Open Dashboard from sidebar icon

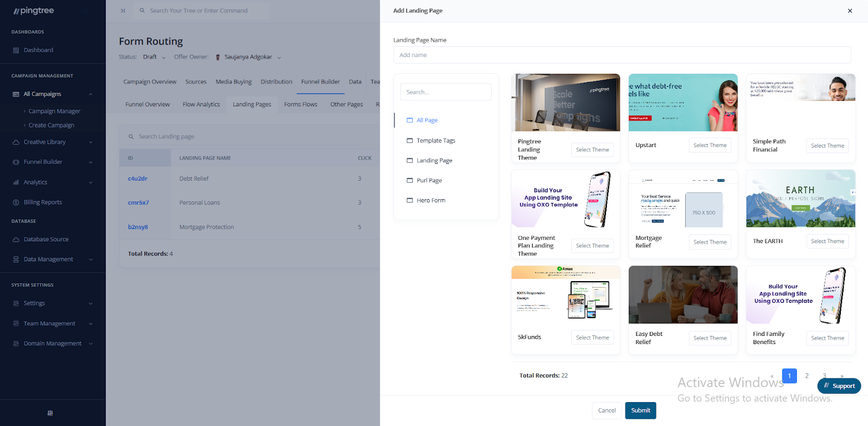coord(16,50)
